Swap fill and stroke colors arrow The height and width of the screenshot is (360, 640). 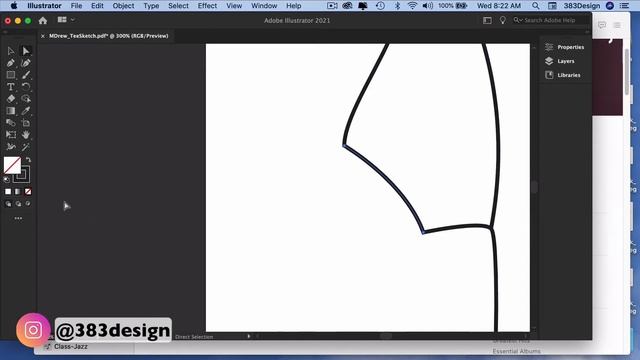click(28, 160)
